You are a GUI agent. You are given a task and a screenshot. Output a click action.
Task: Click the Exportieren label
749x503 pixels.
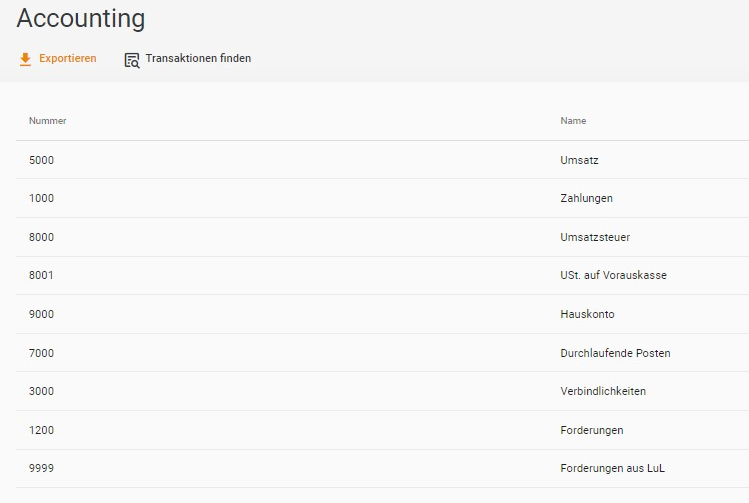(x=68, y=58)
